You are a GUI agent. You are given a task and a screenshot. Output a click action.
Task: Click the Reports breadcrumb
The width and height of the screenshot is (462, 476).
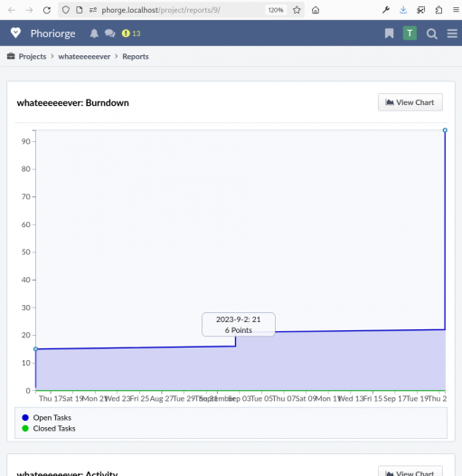tap(136, 56)
